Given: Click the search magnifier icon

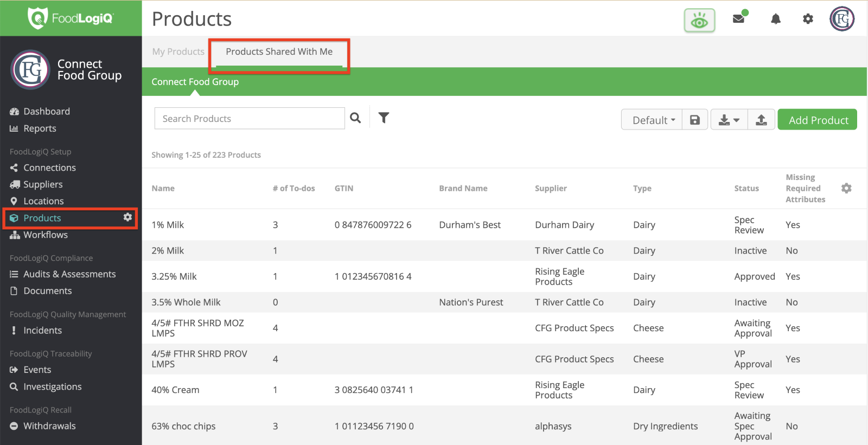Looking at the screenshot, I should tap(355, 118).
